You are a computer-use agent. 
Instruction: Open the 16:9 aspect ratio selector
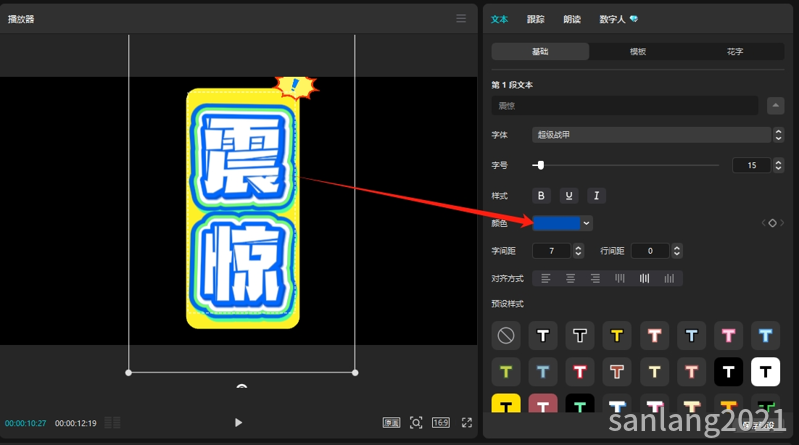tap(441, 423)
